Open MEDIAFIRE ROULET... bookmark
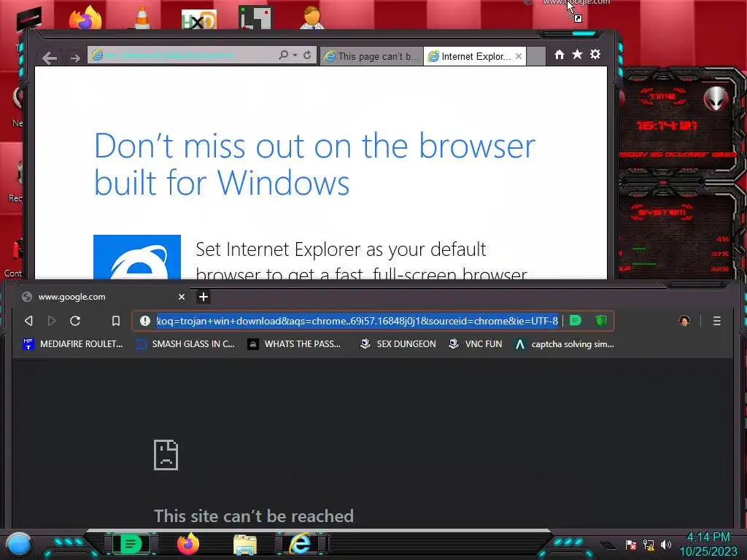Image resolution: width=747 pixels, height=560 pixels. (73, 344)
